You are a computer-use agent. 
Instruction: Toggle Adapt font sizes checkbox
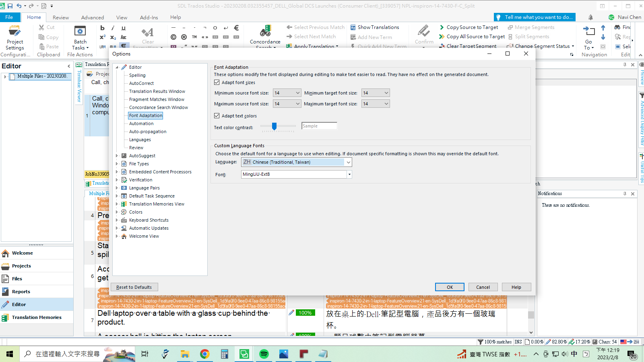217,82
